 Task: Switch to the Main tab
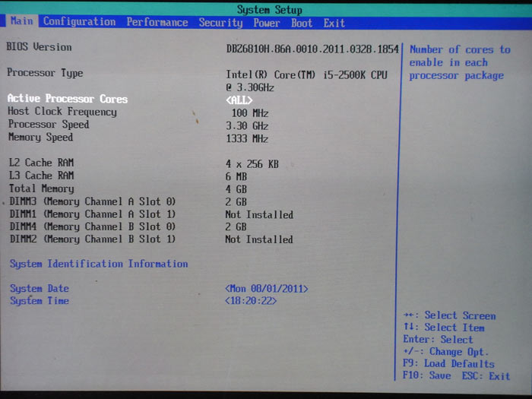[23, 22]
